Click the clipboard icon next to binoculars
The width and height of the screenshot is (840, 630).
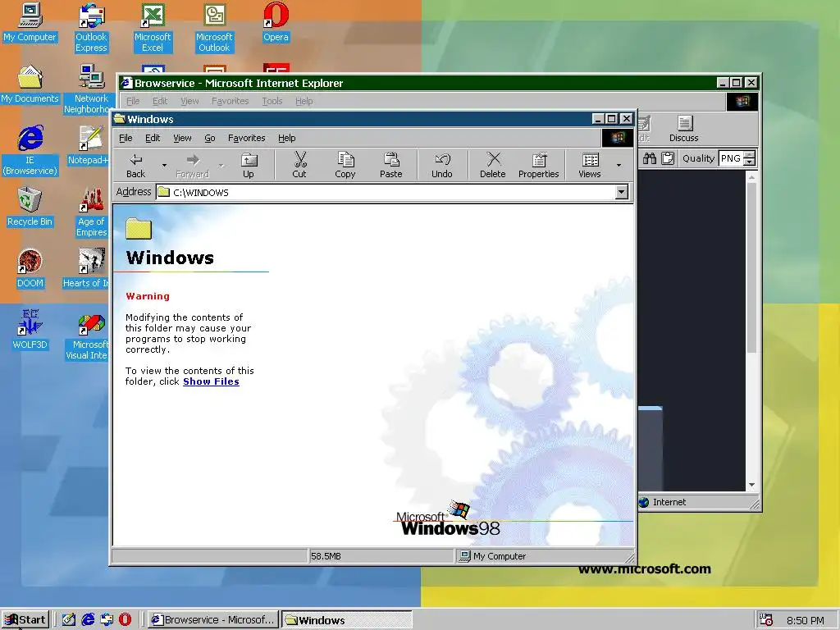(668, 158)
